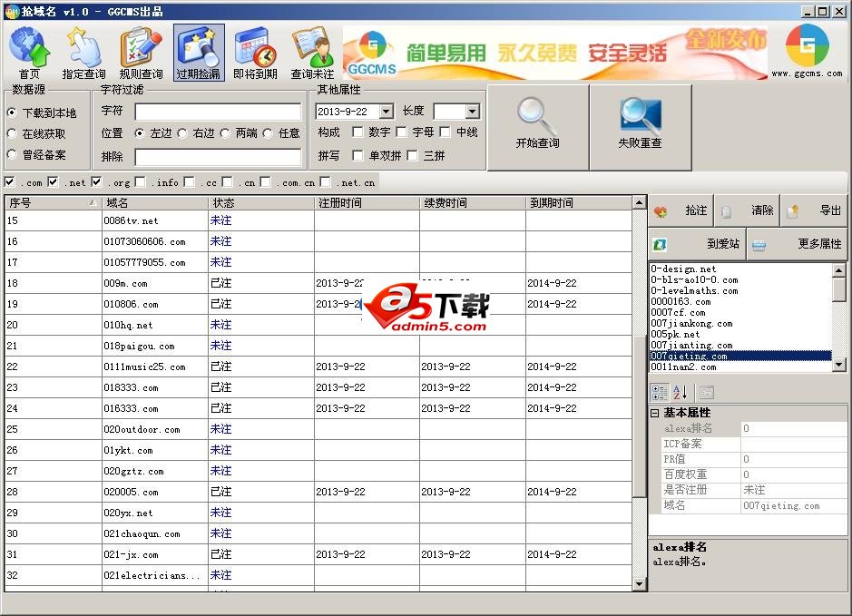Toggle the 中线 composition checkbox
852x616 pixels.
coord(445,132)
